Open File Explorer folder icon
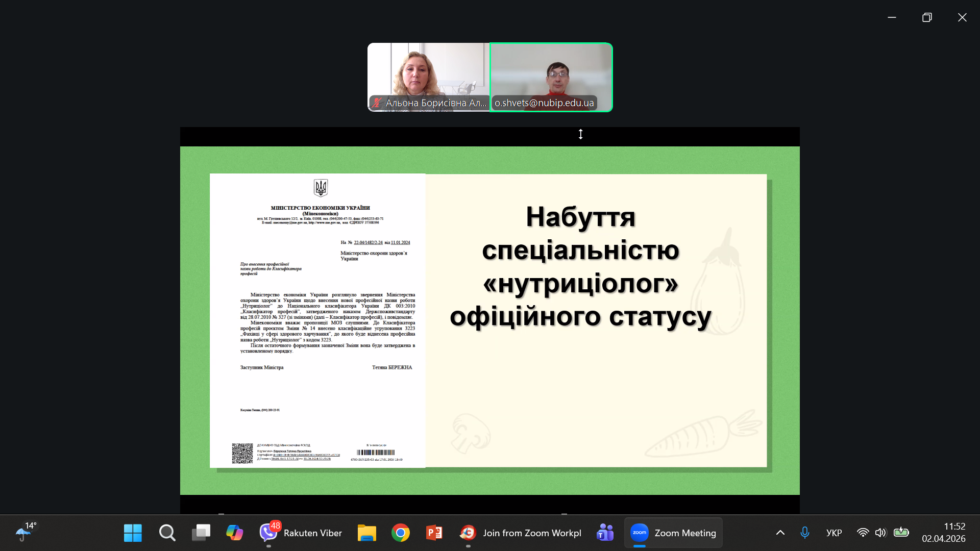Screen dimensions: 980x551 click(366, 533)
